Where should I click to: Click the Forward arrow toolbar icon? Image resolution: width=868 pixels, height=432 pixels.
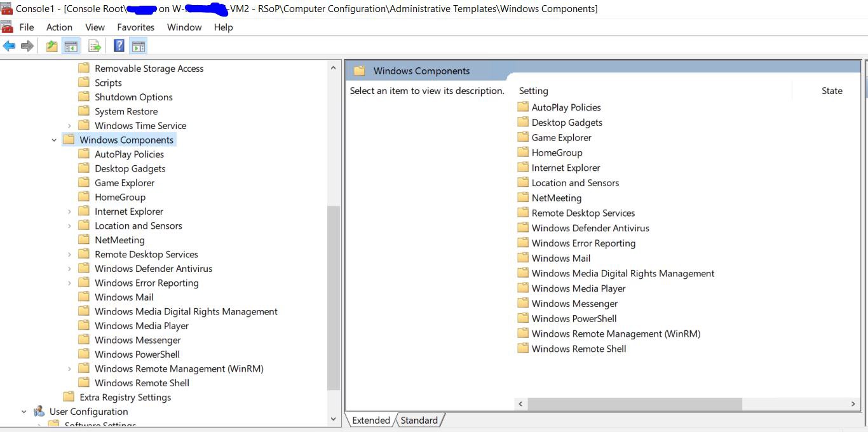coord(27,46)
